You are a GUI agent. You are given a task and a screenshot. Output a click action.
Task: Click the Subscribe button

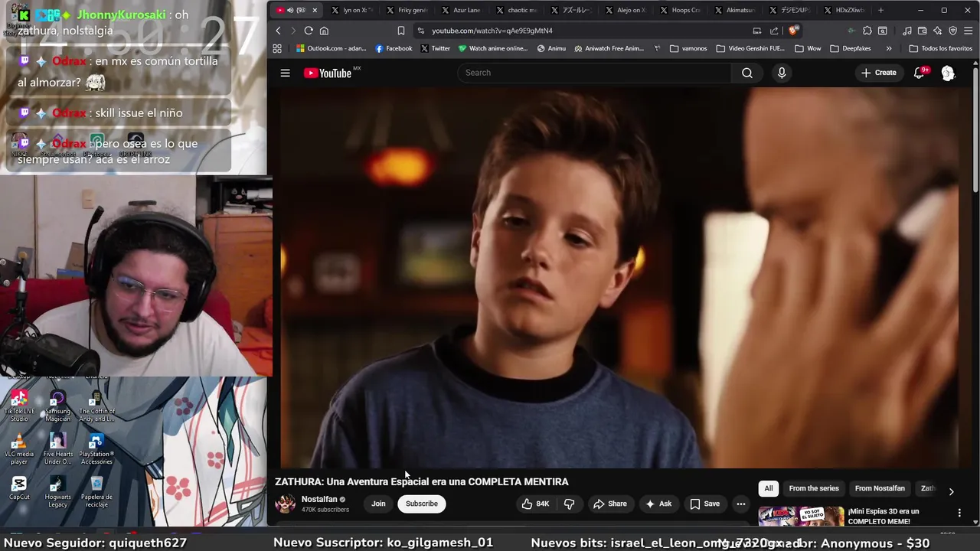coord(422,504)
